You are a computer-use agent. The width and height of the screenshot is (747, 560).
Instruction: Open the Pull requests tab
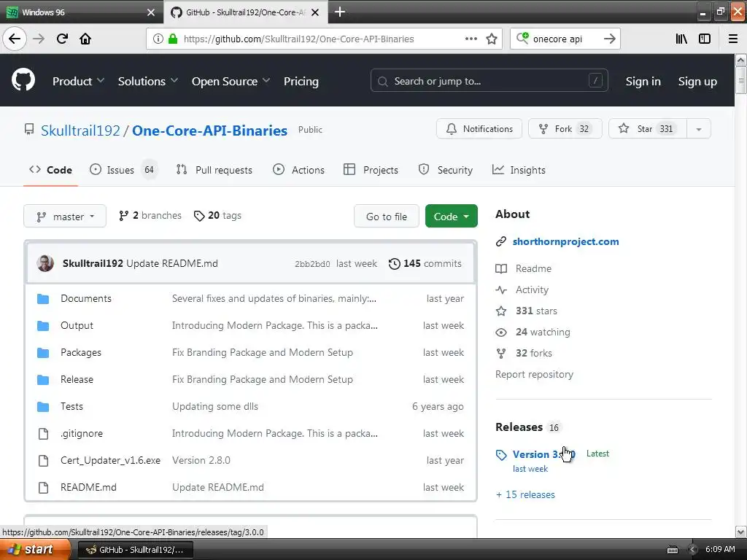(214, 170)
